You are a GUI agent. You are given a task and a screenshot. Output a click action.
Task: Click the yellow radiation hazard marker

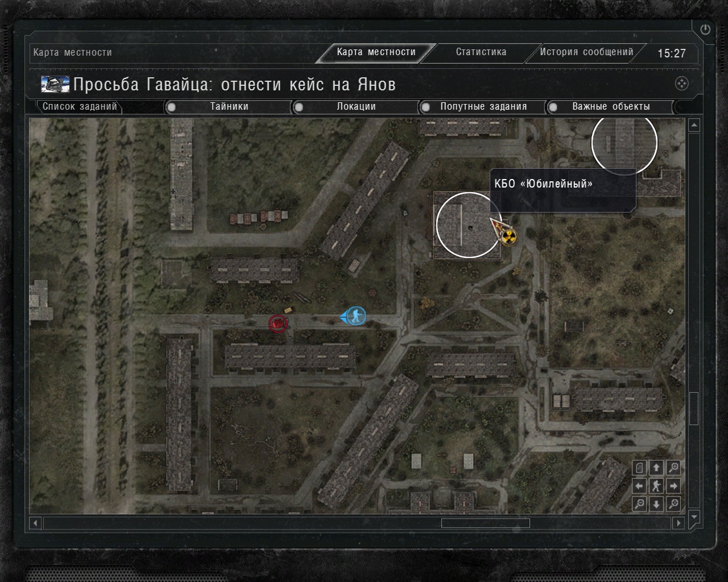509,236
